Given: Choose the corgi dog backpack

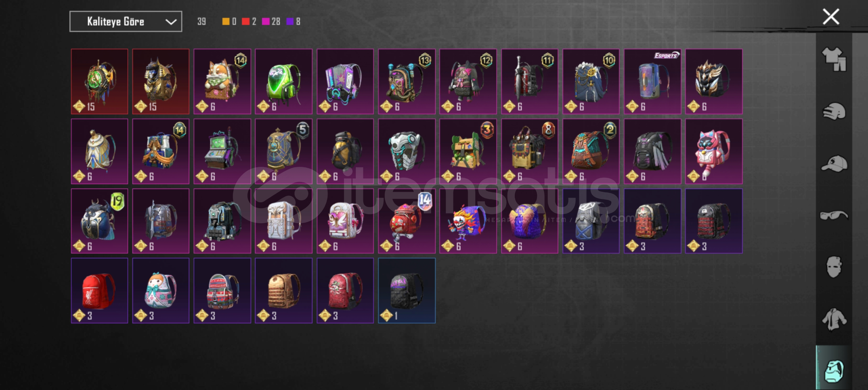Looking at the screenshot, I should [x=222, y=82].
